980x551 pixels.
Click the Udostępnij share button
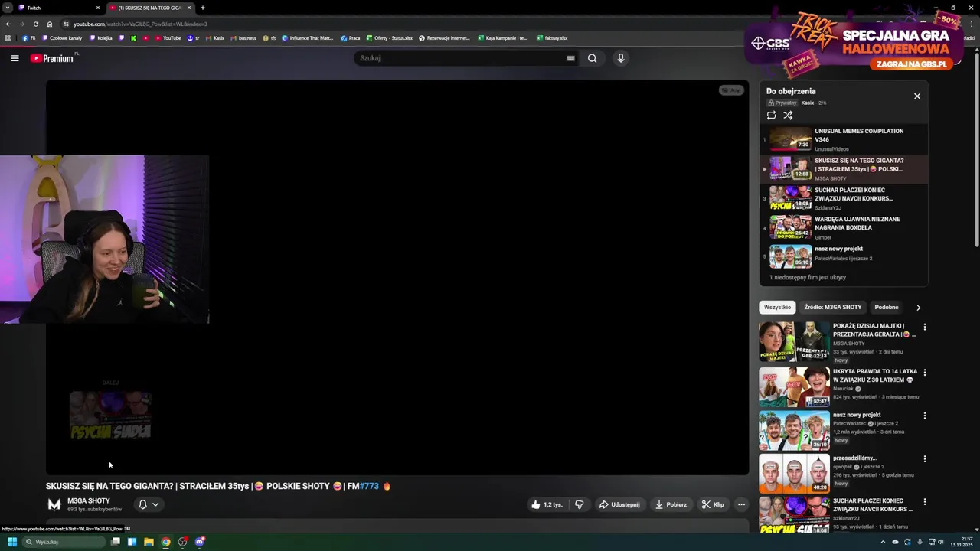[x=619, y=504]
